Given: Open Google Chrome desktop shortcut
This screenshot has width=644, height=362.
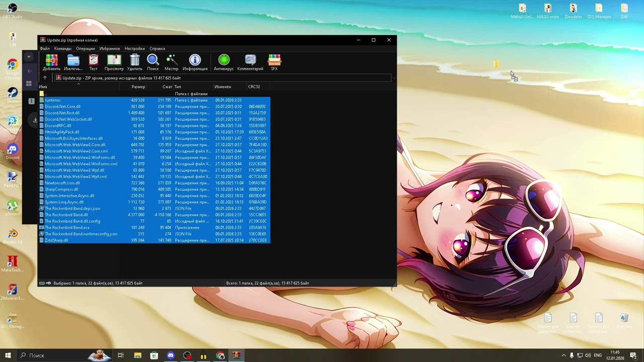Looking at the screenshot, I should coord(13,69).
